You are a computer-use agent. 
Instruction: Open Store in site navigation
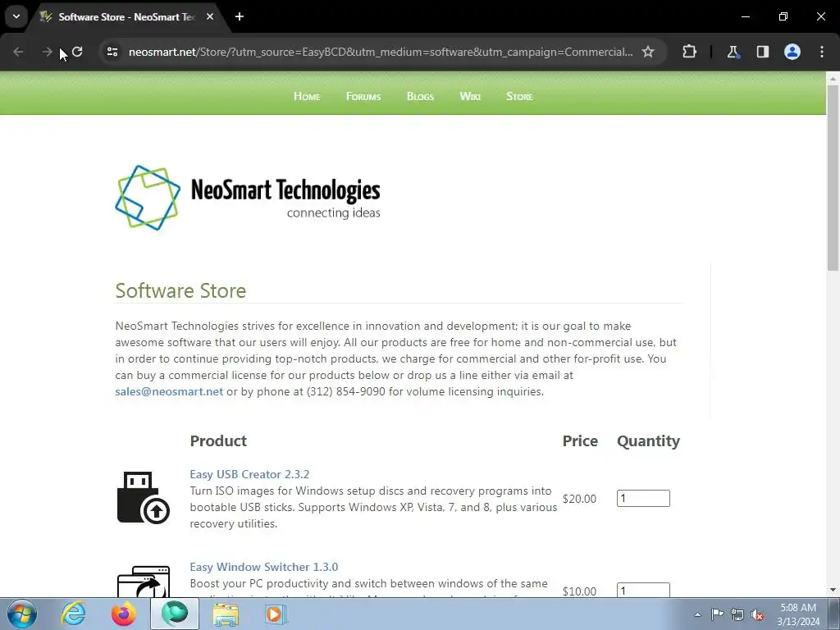tap(519, 97)
